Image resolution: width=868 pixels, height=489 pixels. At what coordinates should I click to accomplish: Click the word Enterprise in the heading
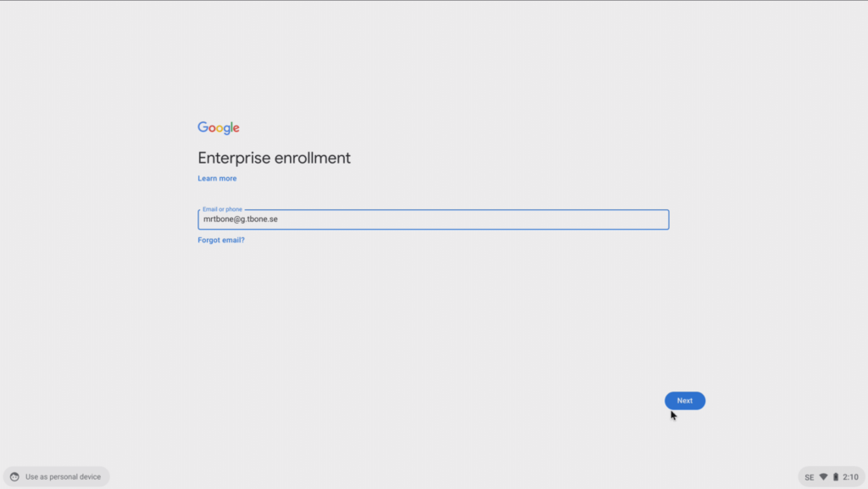pyautogui.click(x=234, y=158)
